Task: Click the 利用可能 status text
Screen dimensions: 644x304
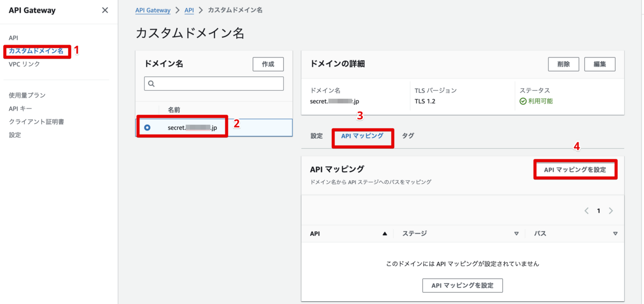Action: (x=540, y=101)
